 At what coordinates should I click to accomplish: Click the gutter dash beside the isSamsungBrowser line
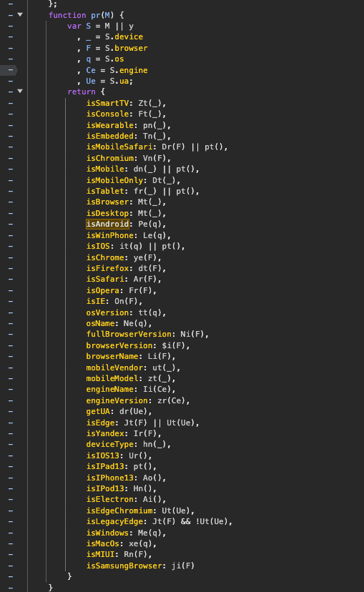[11, 566]
